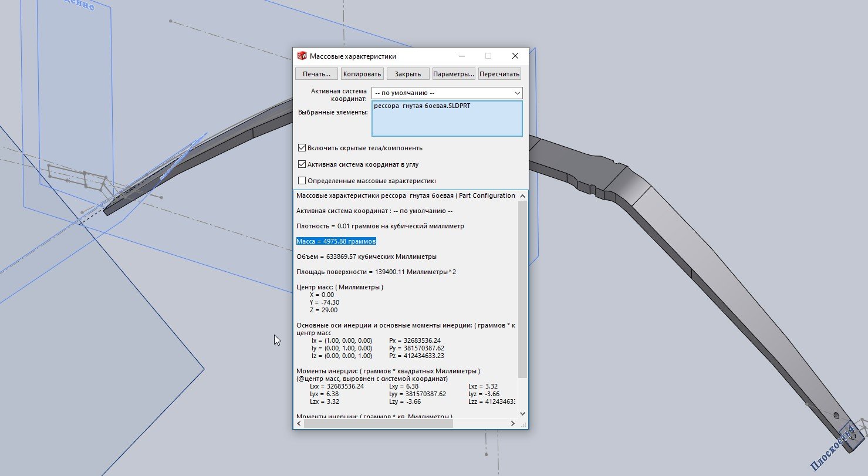Enable 'Определенные массовые характеристики' checkbox
Image resolution: width=868 pixels, height=476 pixels.
point(302,181)
